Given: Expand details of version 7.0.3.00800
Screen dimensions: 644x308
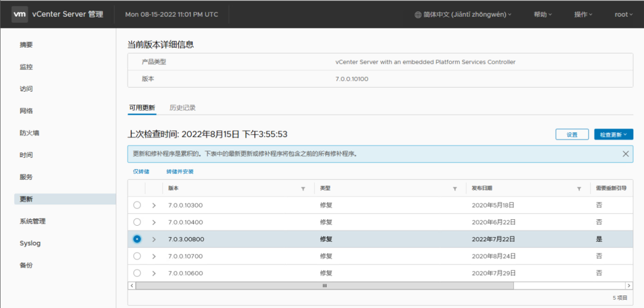Looking at the screenshot, I should coord(154,239).
